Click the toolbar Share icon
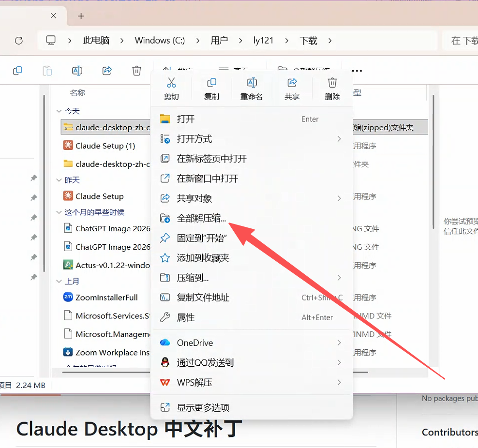The image size is (478, 448). click(x=107, y=71)
